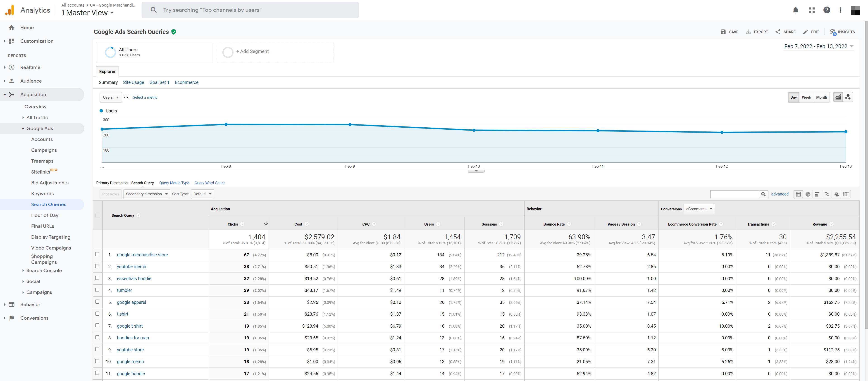
Task: Open the Secondary dimension dropdown
Action: tap(146, 194)
